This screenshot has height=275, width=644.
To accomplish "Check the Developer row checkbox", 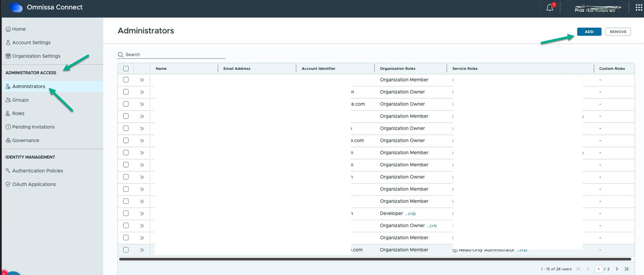I will [x=126, y=213].
